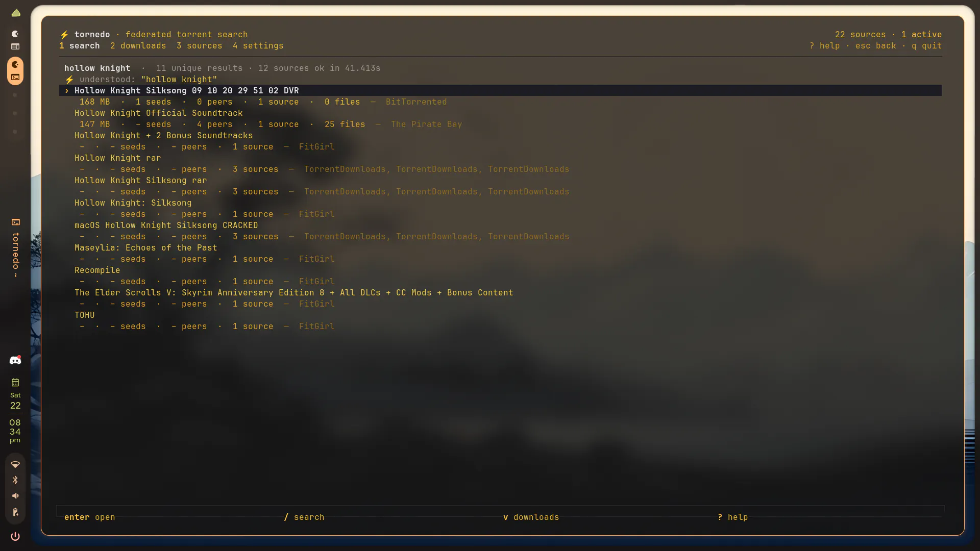The width and height of the screenshot is (980, 551).
Task: Click the volume speaker icon
Action: tap(15, 496)
